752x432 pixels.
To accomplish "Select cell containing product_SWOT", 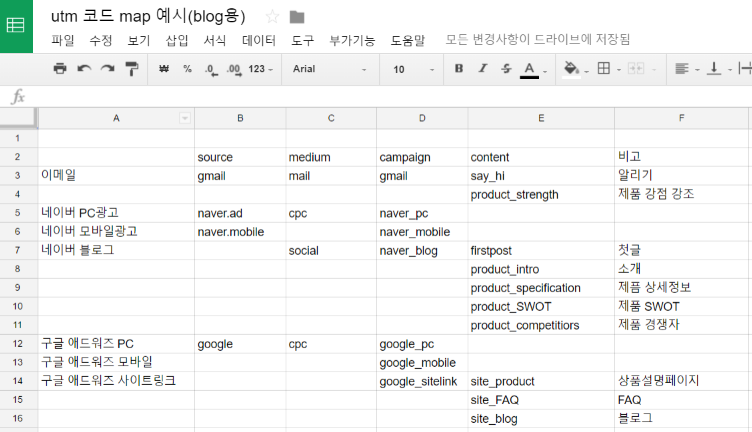I will click(541, 306).
